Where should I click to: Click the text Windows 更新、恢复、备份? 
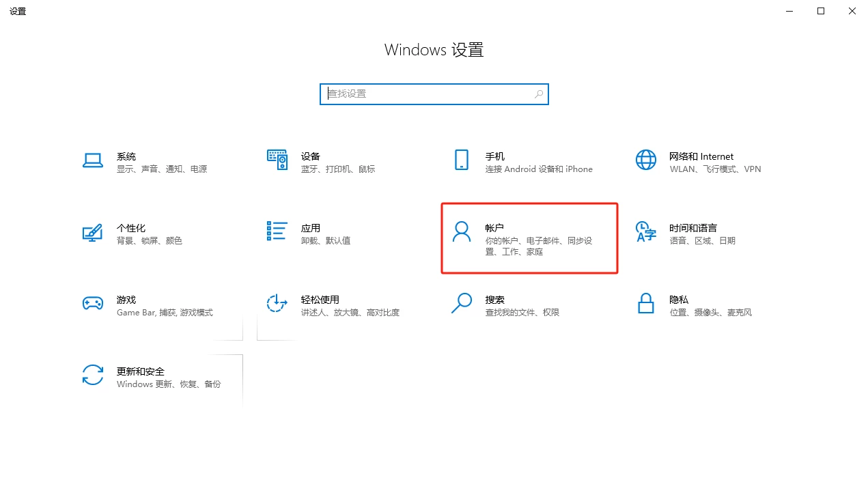click(169, 384)
